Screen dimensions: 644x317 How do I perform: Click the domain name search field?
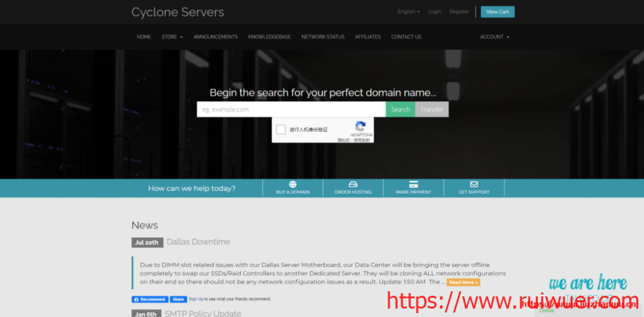point(291,110)
